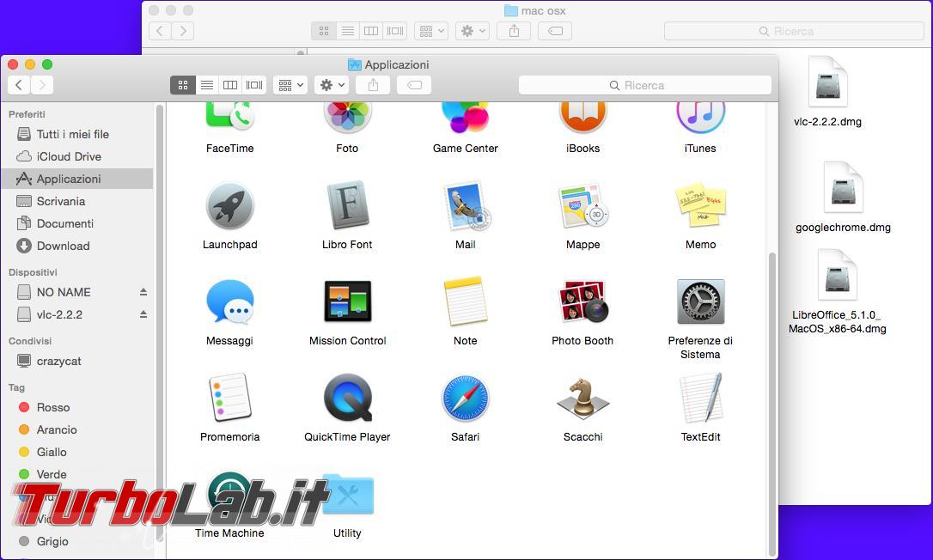This screenshot has width=933, height=560.
Task: Select the Memo sticky notes app
Action: 700,205
